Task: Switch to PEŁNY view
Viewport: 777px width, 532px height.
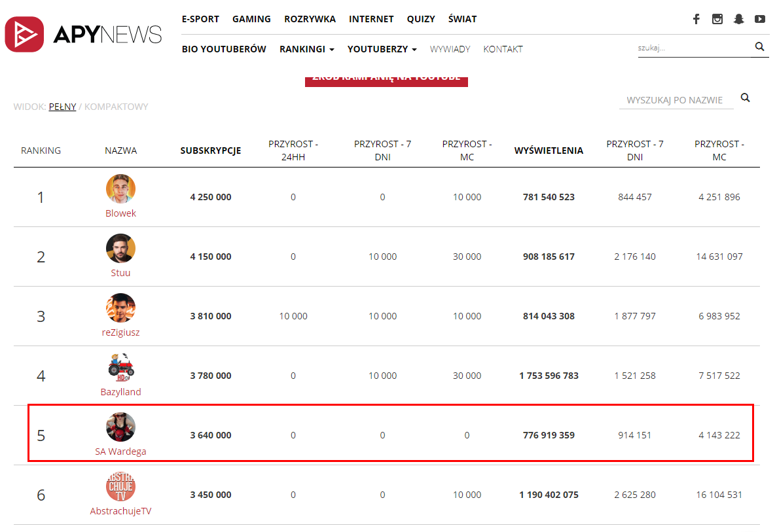Action: (62, 107)
